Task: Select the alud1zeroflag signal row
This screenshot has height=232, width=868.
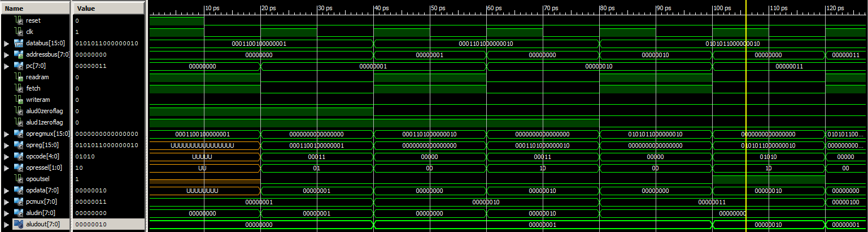Action: click(43, 122)
